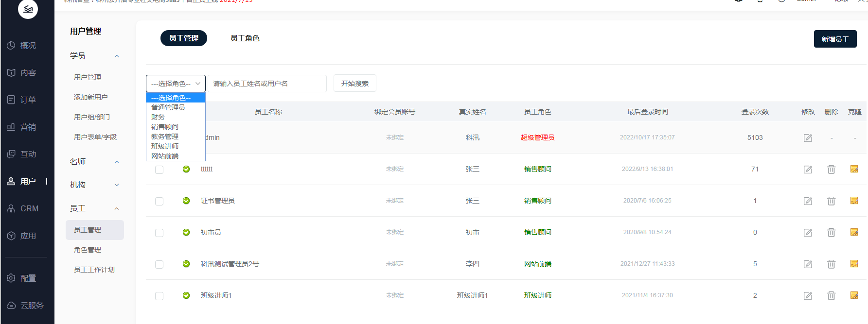Viewport: 868px width, 324px height.
Task: Switch to the 员工管理 tab
Action: 184,38
